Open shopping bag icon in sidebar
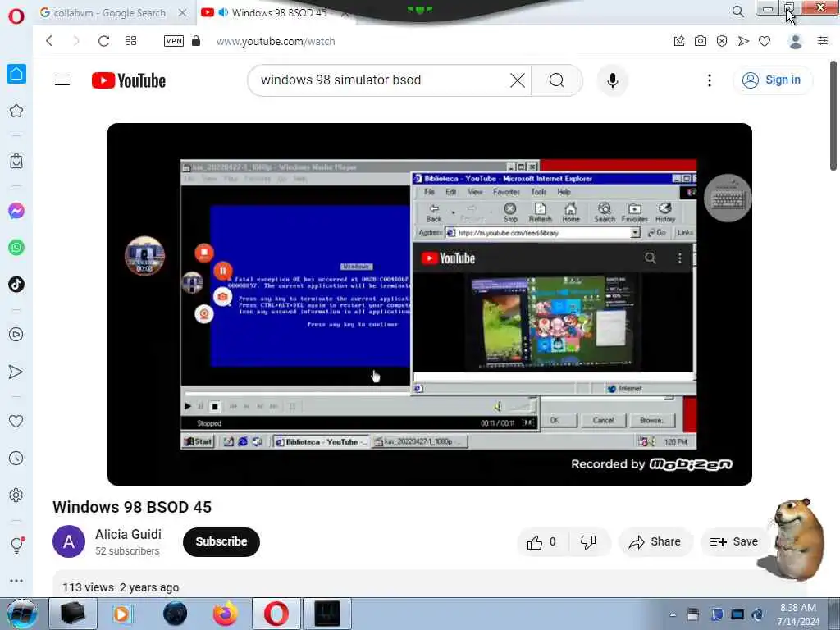Image resolution: width=840 pixels, height=630 pixels. click(x=16, y=161)
